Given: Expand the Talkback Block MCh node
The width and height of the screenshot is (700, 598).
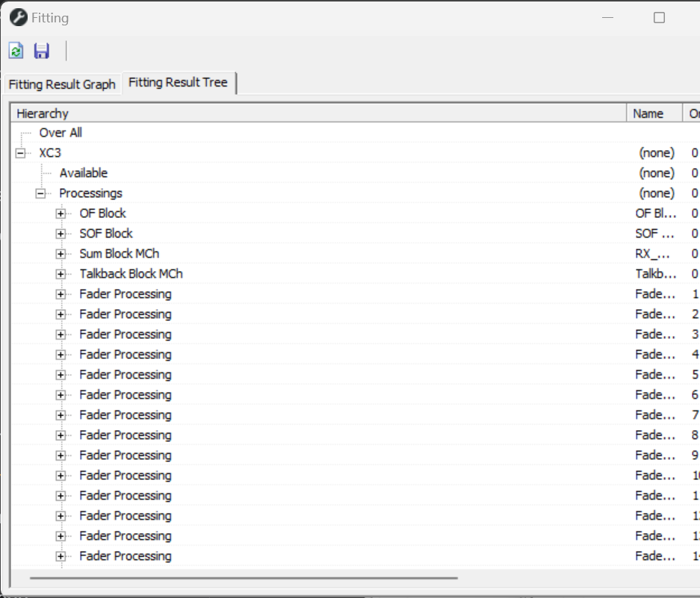Looking at the screenshot, I should point(61,274).
